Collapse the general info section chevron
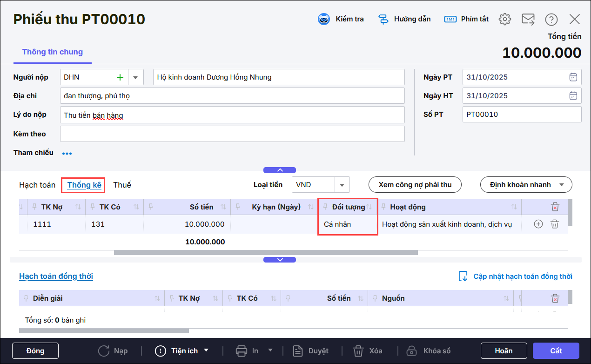The image size is (591, 364). [279, 170]
